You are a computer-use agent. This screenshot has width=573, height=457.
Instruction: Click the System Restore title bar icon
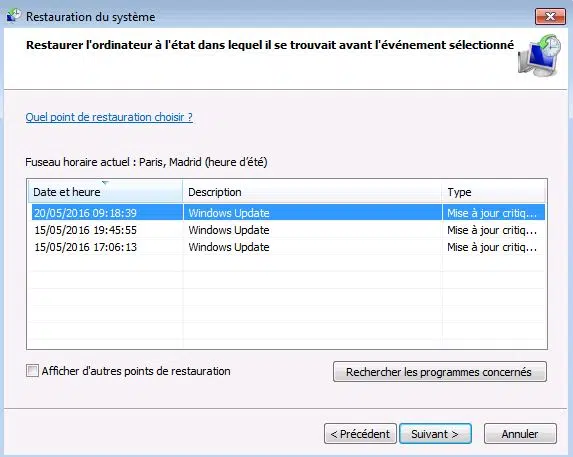point(14,16)
